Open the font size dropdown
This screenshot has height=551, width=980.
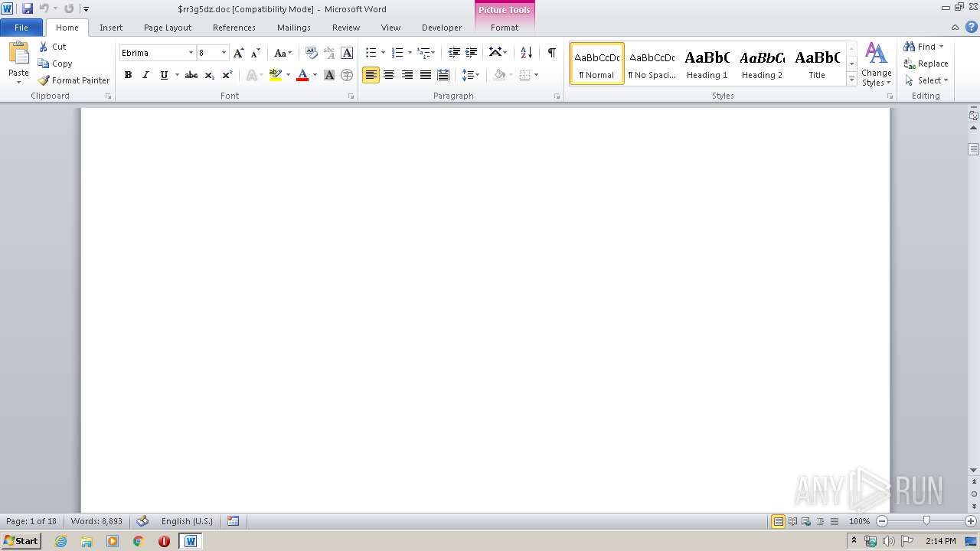224,53
